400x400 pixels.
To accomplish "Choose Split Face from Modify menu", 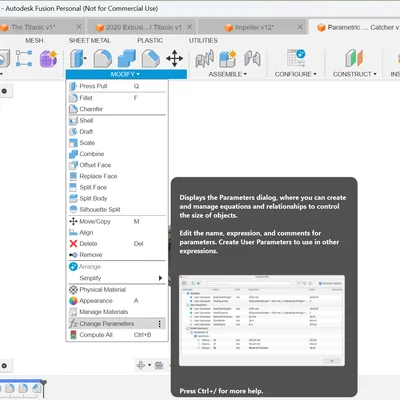I will pos(117,187).
